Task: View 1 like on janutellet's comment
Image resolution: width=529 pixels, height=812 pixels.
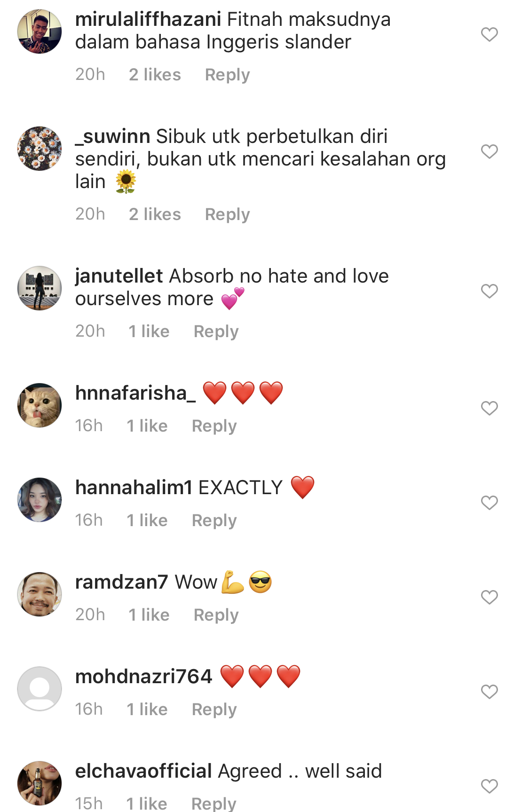Action: coord(149,331)
